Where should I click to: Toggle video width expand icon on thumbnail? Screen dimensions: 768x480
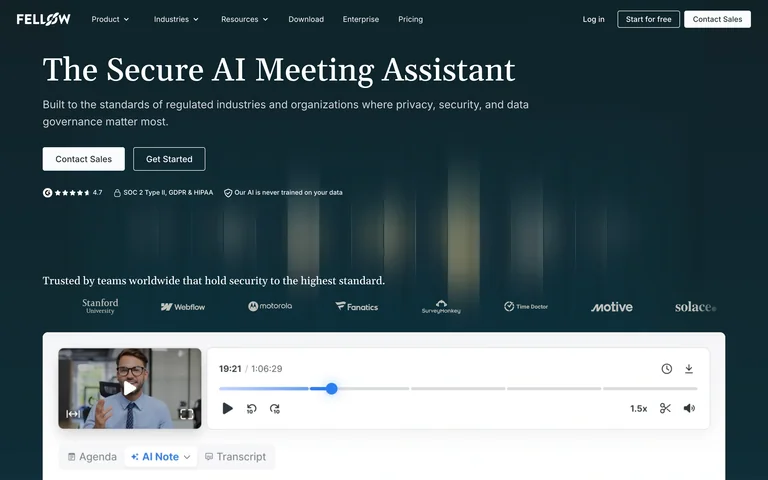click(73, 414)
